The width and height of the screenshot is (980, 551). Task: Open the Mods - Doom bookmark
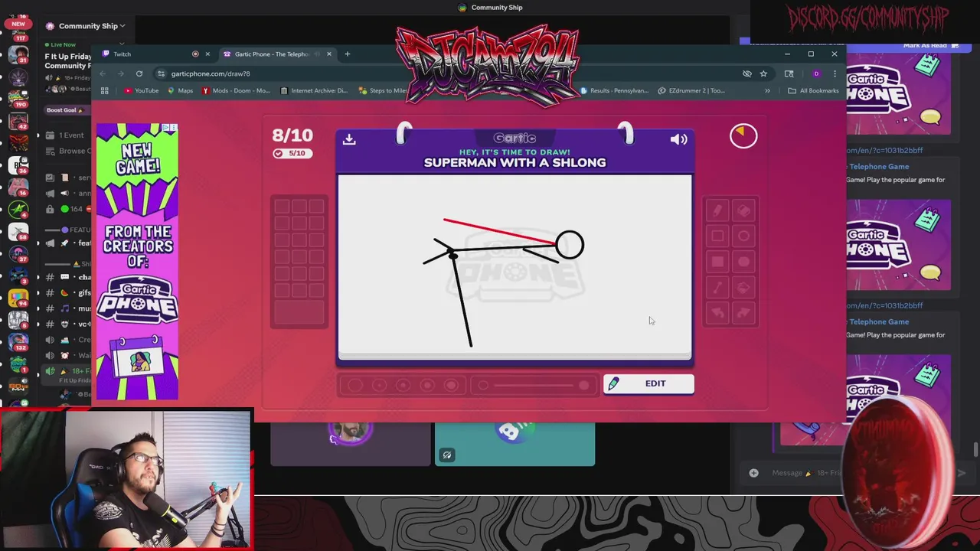tap(236, 90)
